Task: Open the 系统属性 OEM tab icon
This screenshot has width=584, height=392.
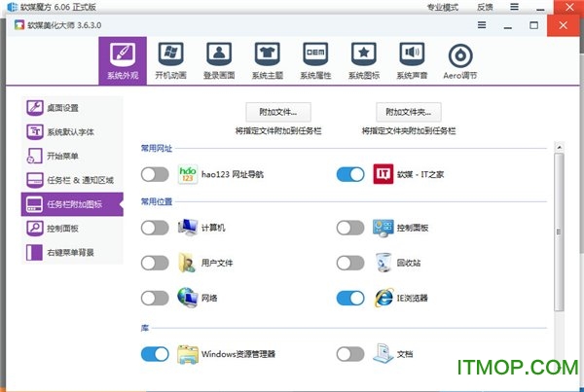Action: (x=315, y=54)
